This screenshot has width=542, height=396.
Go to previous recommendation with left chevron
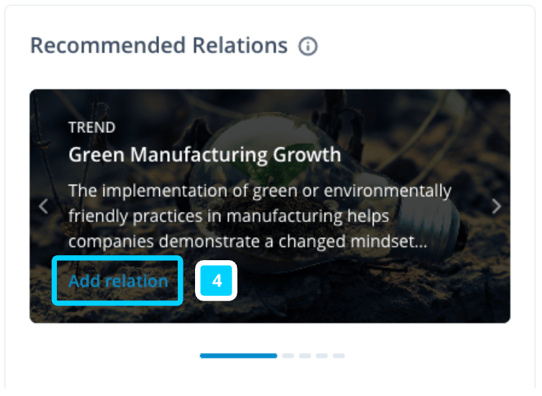[x=44, y=206]
